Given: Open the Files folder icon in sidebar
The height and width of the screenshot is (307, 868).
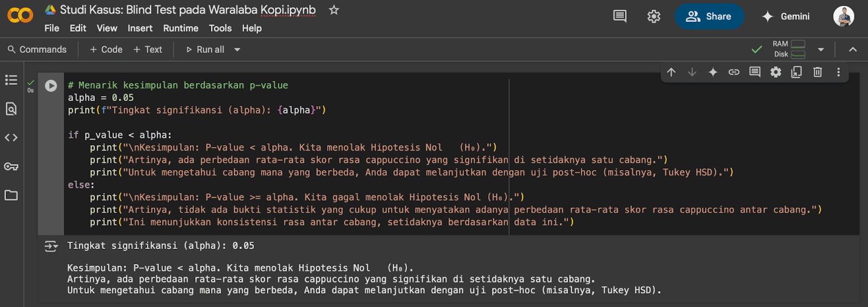Looking at the screenshot, I should point(11,195).
